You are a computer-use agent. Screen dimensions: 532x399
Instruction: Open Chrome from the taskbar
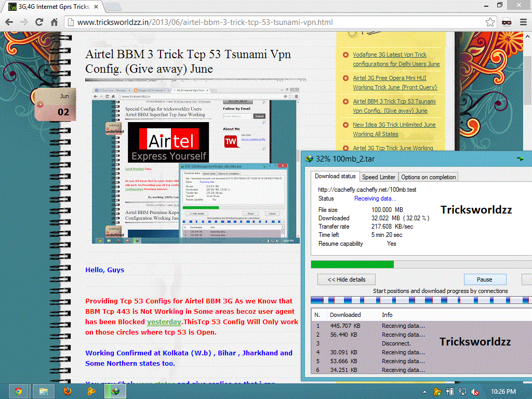point(18,392)
